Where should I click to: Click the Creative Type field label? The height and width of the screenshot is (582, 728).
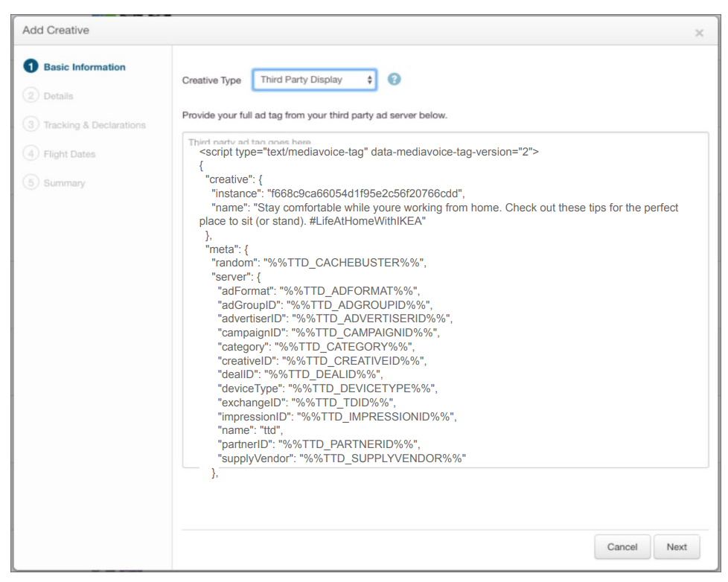[211, 80]
